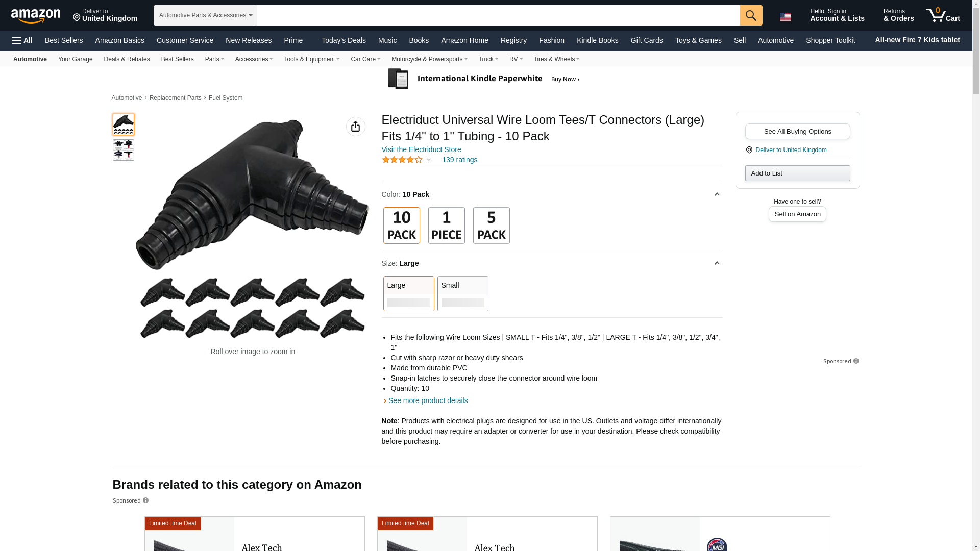Open the Automotive Parts & Accessories search dropdown
The width and height of the screenshot is (980, 551).
tap(205, 15)
